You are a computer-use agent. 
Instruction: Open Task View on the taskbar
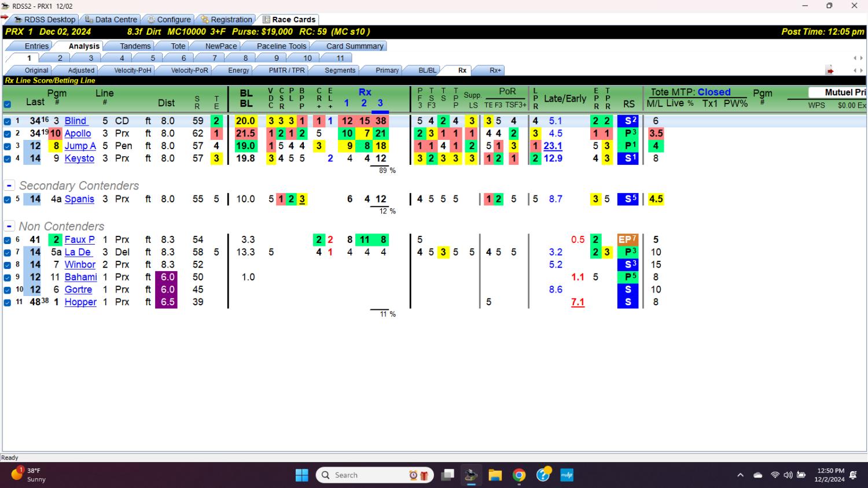447,475
